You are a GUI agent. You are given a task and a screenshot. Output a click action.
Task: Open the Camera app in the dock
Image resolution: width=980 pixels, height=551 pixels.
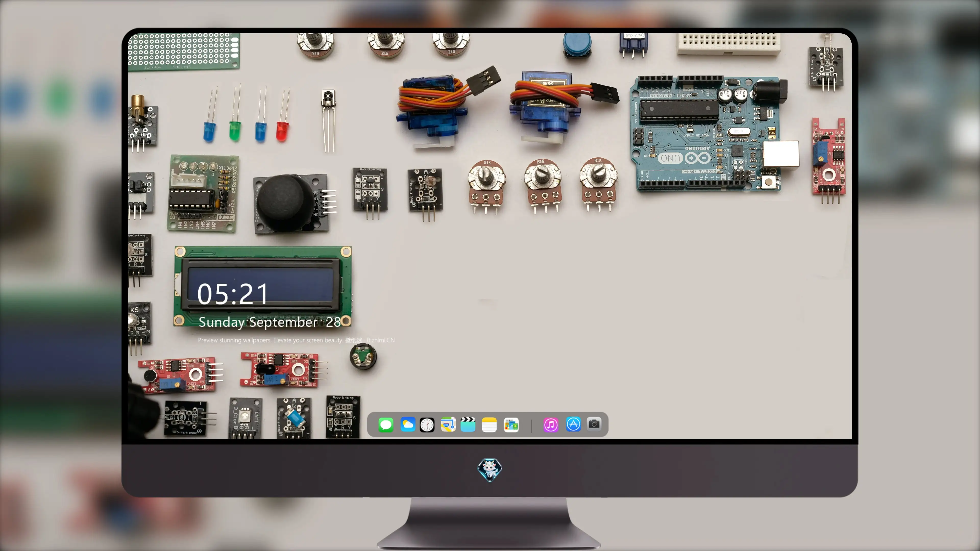point(594,424)
